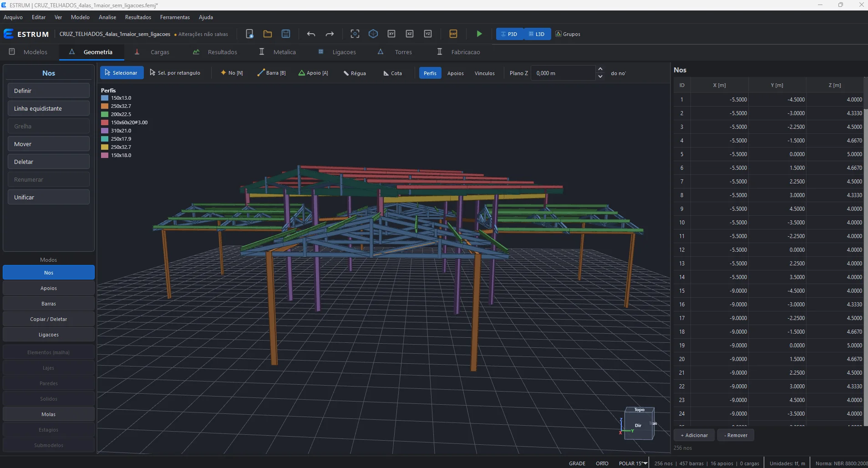This screenshot has width=868, height=468.
Task: Set the view to XZ plane
Action: click(x=410, y=34)
